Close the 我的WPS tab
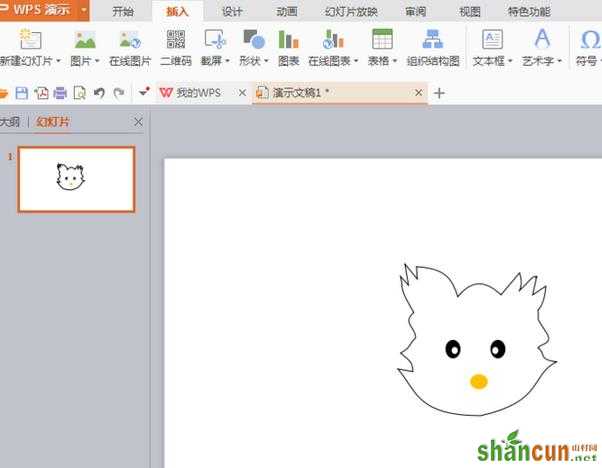This screenshot has width=602, height=468. pyautogui.click(x=242, y=93)
